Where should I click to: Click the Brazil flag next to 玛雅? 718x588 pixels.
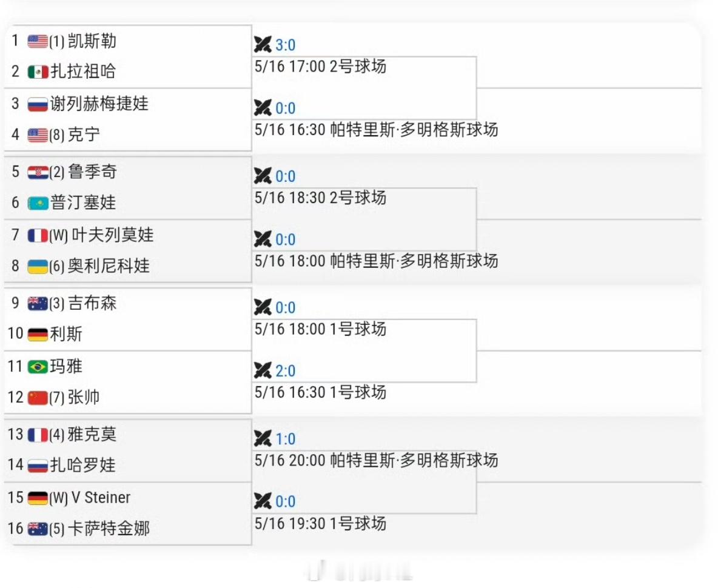(x=38, y=367)
